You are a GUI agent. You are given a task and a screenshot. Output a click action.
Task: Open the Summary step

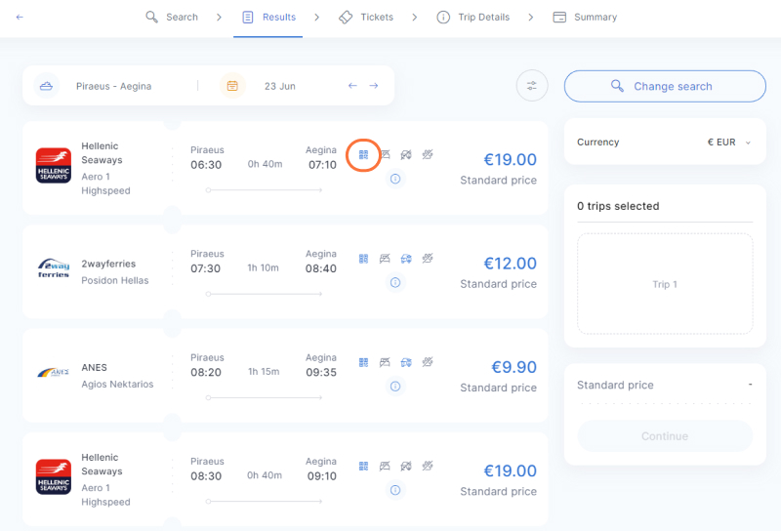pos(585,17)
